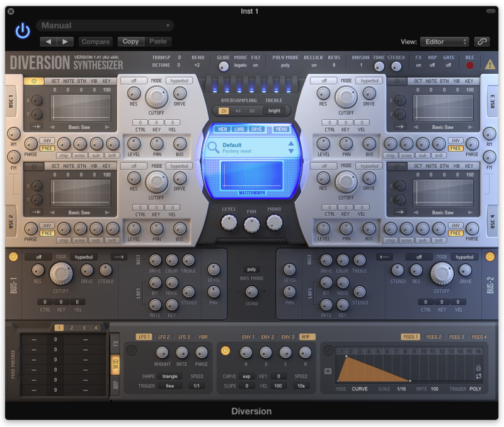This screenshot has height=427, width=504.
Task: Open BUS-1 filter hyperbol mode dropdown
Action: click(84, 257)
